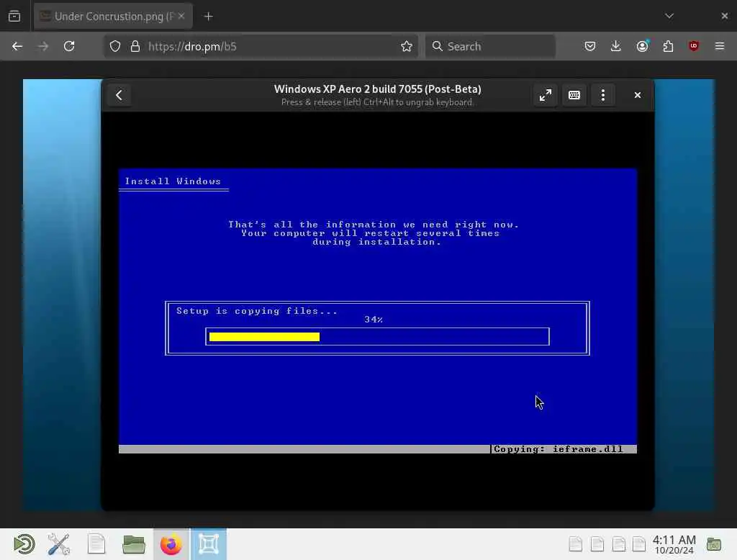737x560 pixels.
Task: Open the taskbar start menu
Action: [24, 544]
